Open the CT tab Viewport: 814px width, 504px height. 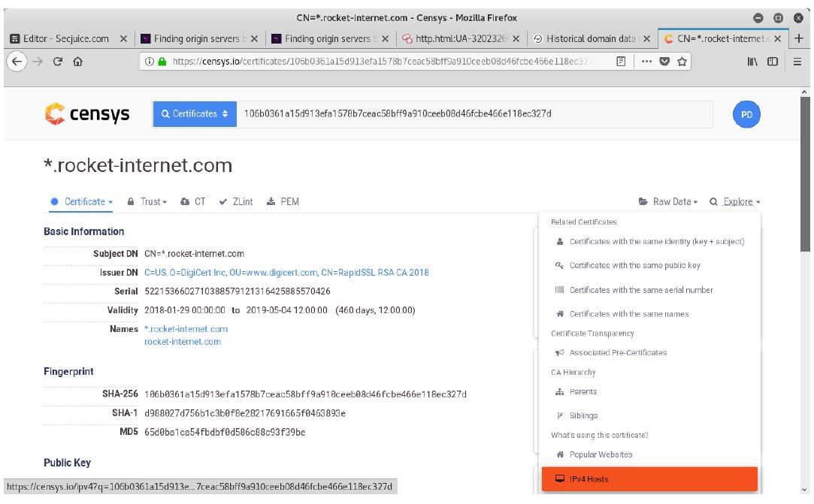click(x=193, y=201)
